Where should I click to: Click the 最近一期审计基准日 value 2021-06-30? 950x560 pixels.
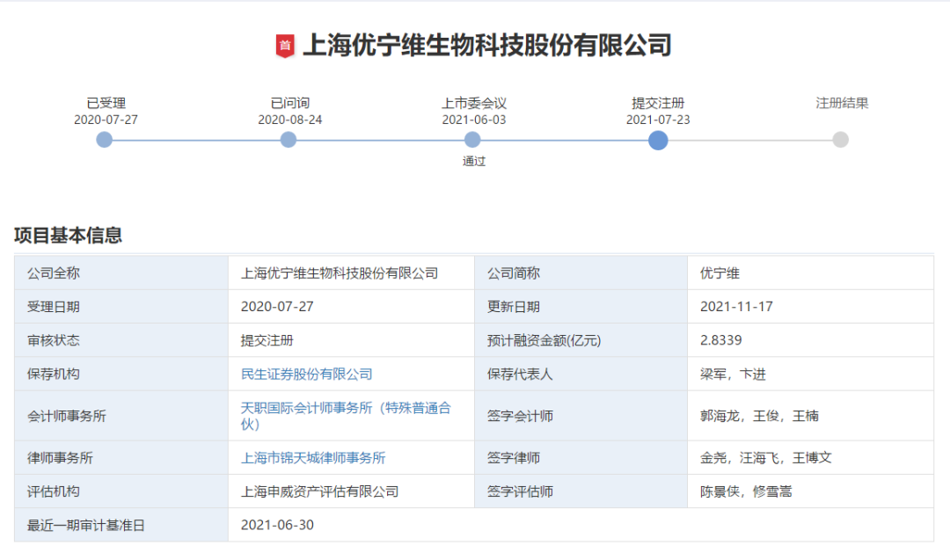(277, 525)
